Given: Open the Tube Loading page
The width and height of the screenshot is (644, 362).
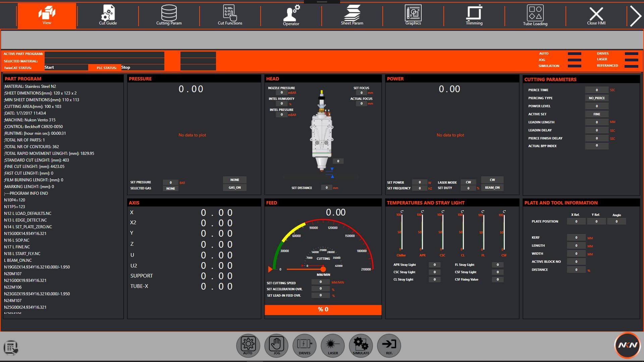Looking at the screenshot, I should click(x=535, y=15).
